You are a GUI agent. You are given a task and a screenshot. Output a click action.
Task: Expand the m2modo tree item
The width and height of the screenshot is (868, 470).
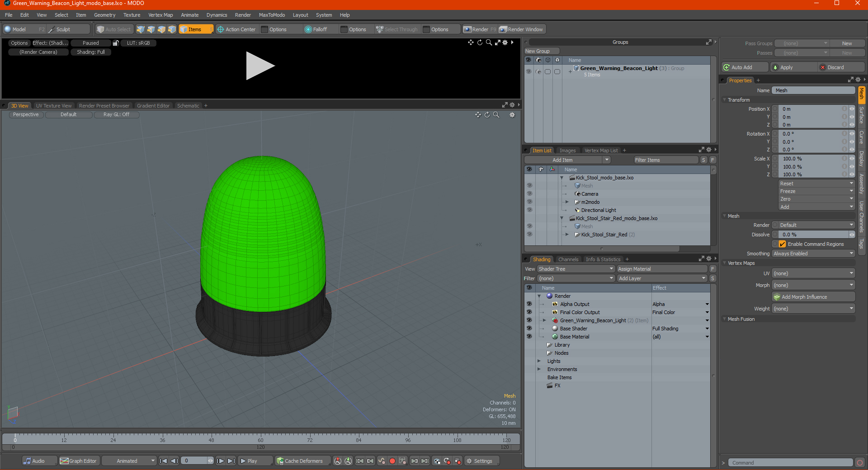[567, 202]
